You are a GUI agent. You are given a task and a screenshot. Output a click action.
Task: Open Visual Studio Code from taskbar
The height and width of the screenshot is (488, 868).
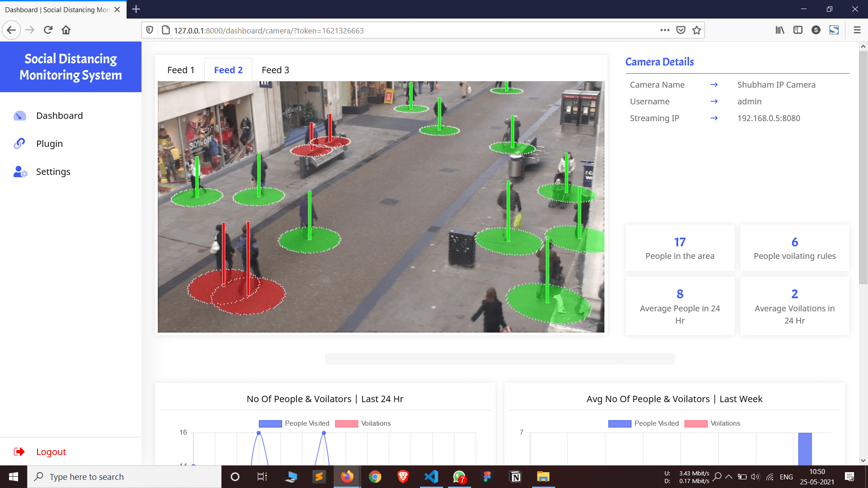(431, 477)
